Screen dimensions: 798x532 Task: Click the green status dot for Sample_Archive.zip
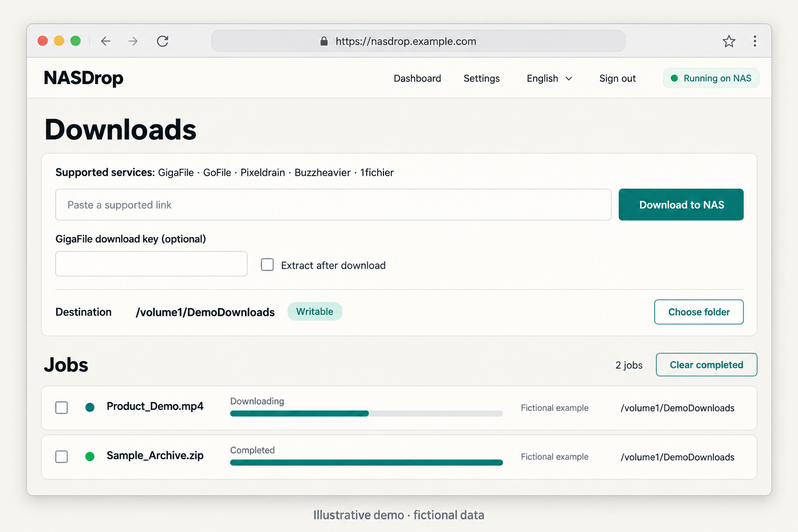click(90, 456)
